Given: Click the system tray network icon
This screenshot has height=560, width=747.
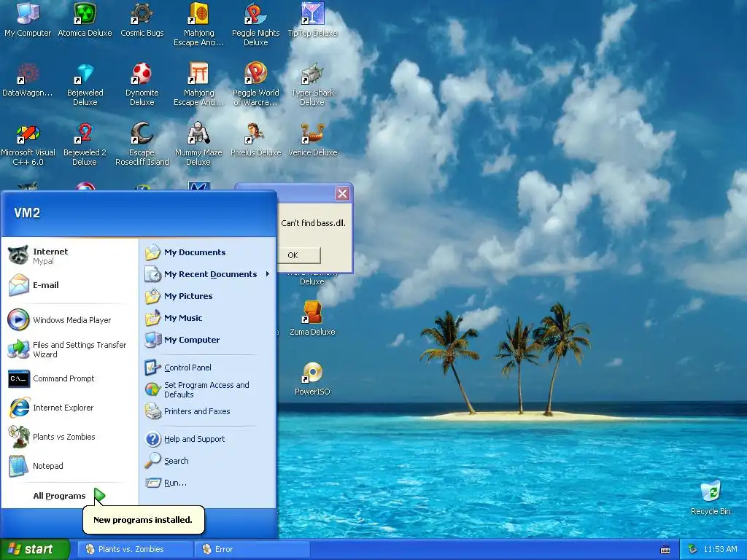Looking at the screenshot, I should point(693,549).
